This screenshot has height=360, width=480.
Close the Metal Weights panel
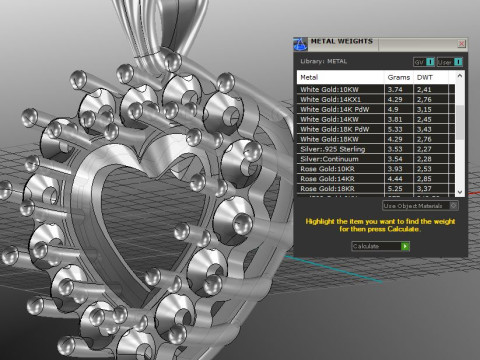462,44
